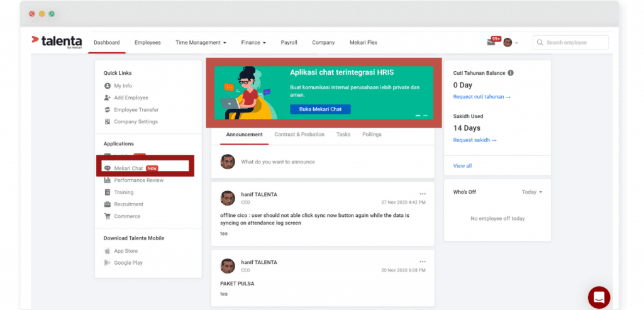The height and width of the screenshot is (310, 644).
Task: Open the Add Employee quick link
Action: 131,97
